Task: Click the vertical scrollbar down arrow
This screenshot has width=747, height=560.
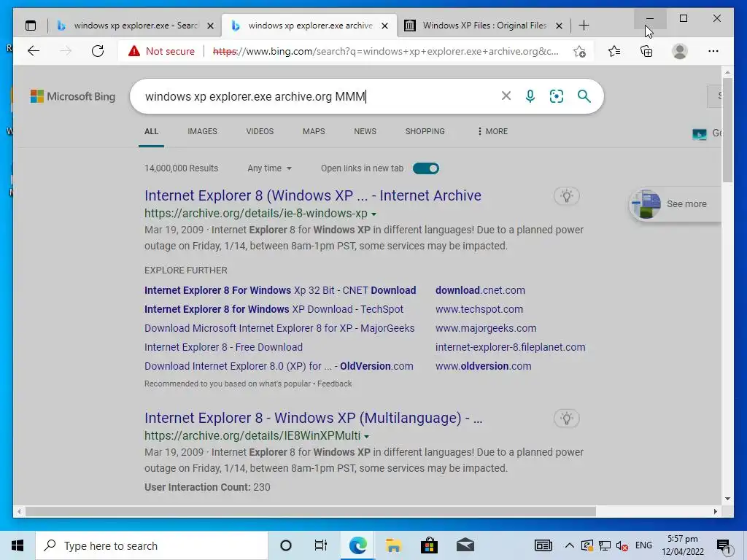Action: 727,499
